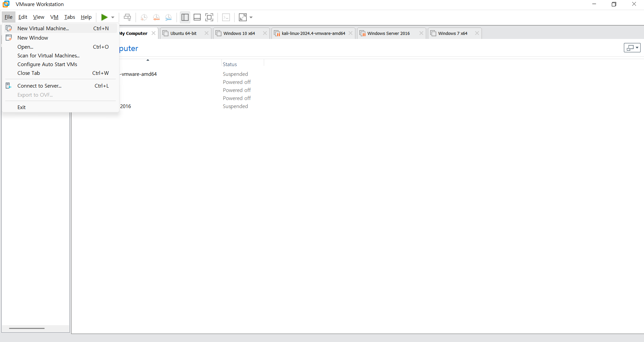Click the New Virtual Machine menu icon

[9, 28]
